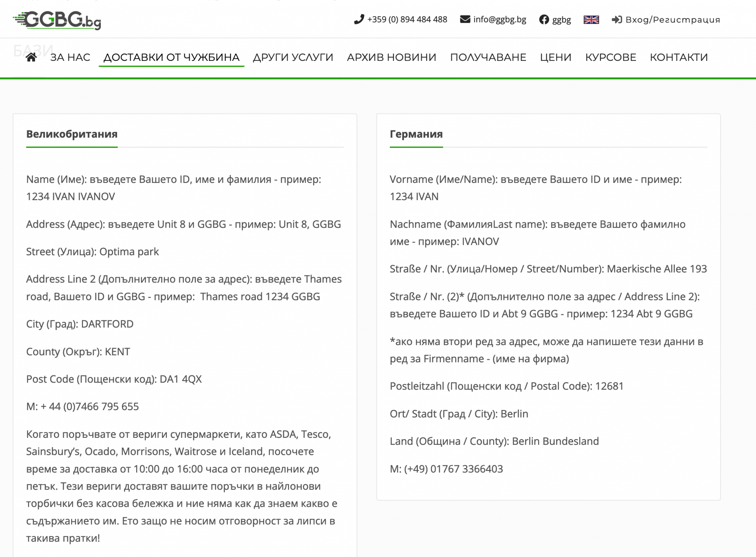Go to ЦЕНИ page
Viewport: 756px width, 557px height.
[556, 57]
